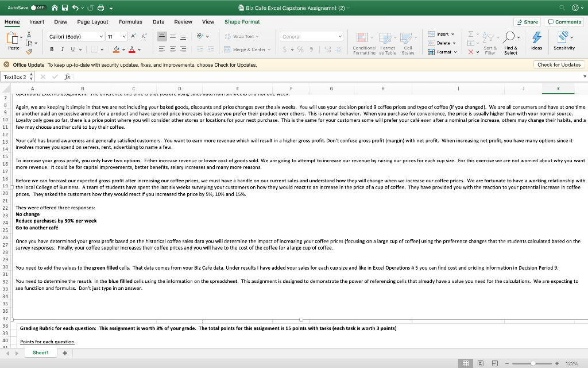The width and height of the screenshot is (588, 368).
Task: Toggle Align Text Left
Action: (x=162, y=49)
